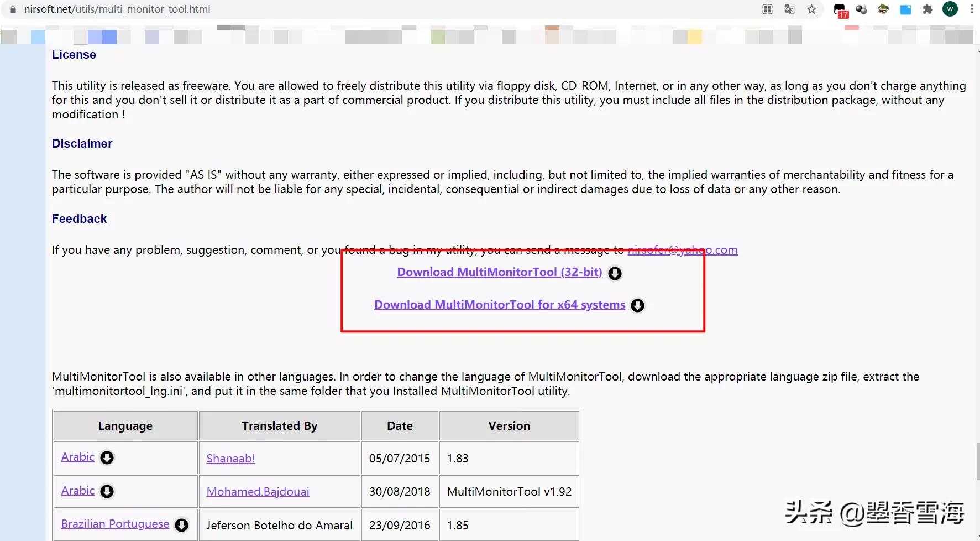
Task: Click the vertical scrollbar thumb
Action: coord(977,461)
